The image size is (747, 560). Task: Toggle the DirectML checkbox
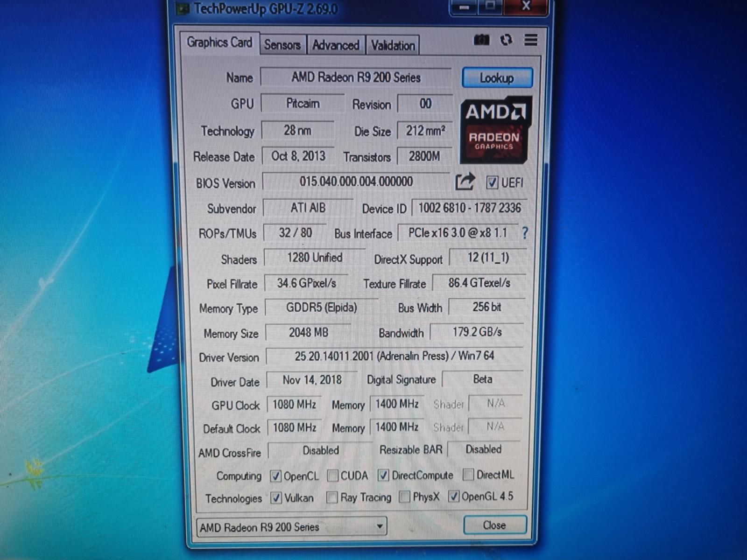[x=468, y=475]
